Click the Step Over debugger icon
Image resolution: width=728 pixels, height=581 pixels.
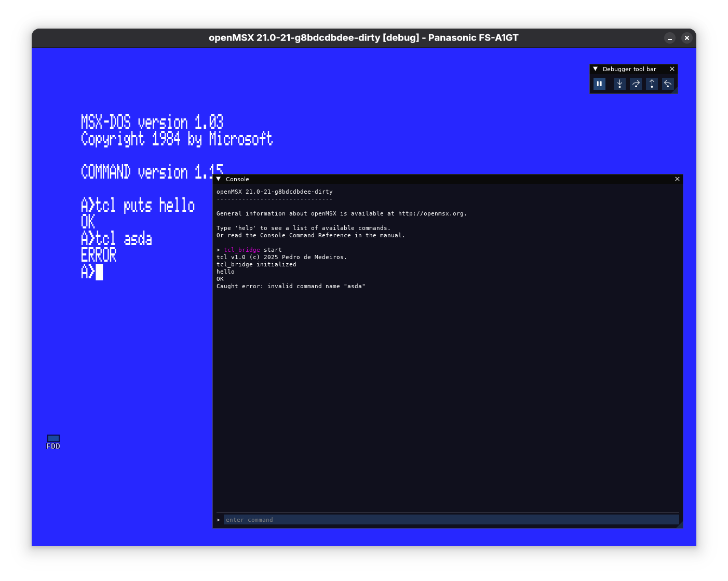point(636,84)
